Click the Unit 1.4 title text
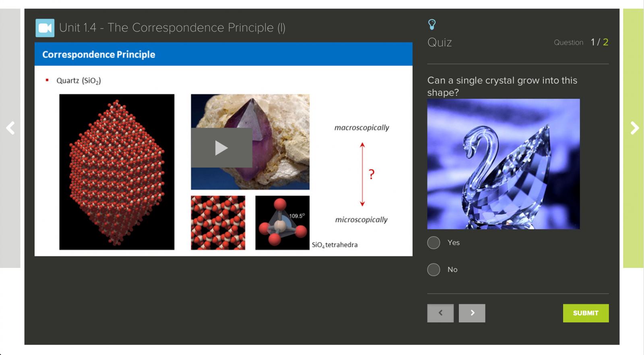The image size is (644, 355). pos(172,28)
